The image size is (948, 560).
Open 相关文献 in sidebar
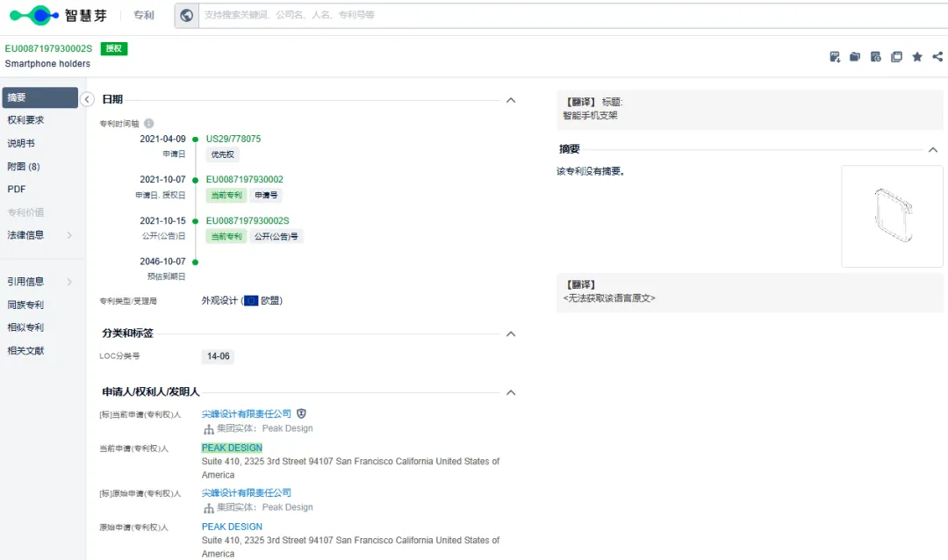pyautogui.click(x=25, y=351)
